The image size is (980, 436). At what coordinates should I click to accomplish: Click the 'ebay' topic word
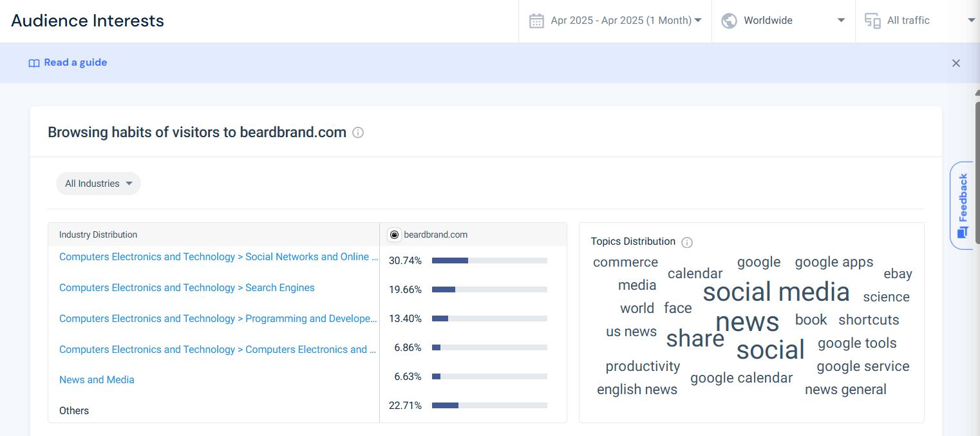coord(898,274)
